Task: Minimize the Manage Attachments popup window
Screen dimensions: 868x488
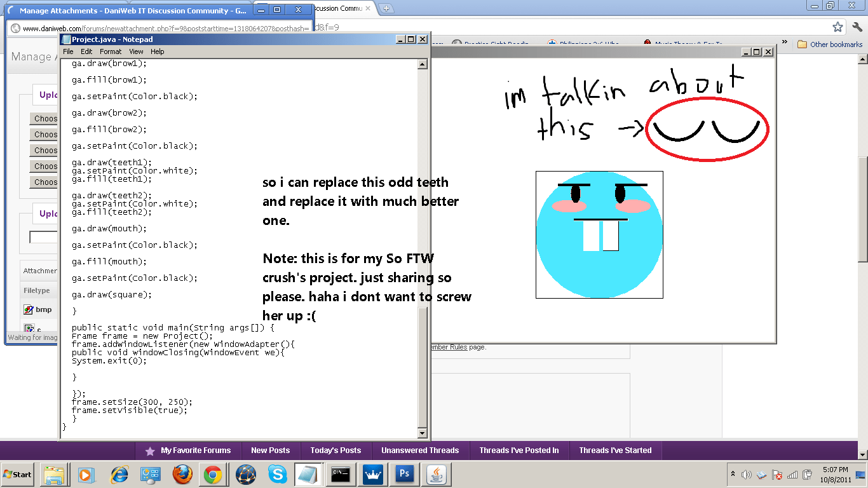Action: [261, 10]
